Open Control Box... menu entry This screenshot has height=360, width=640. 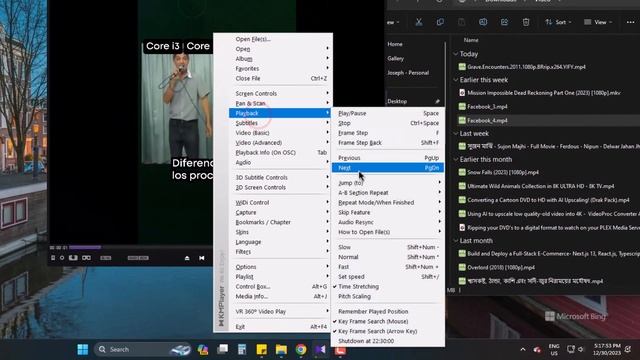[x=281, y=287]
